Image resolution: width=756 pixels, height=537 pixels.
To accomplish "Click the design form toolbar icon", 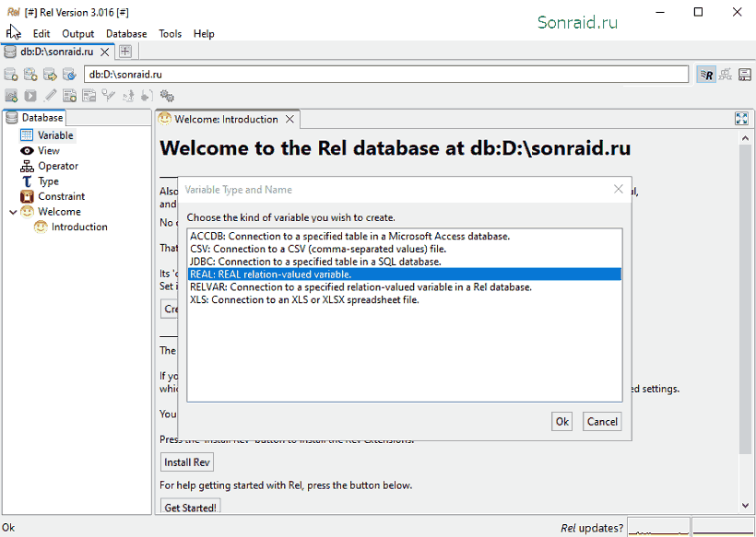I will click(89, 96).
